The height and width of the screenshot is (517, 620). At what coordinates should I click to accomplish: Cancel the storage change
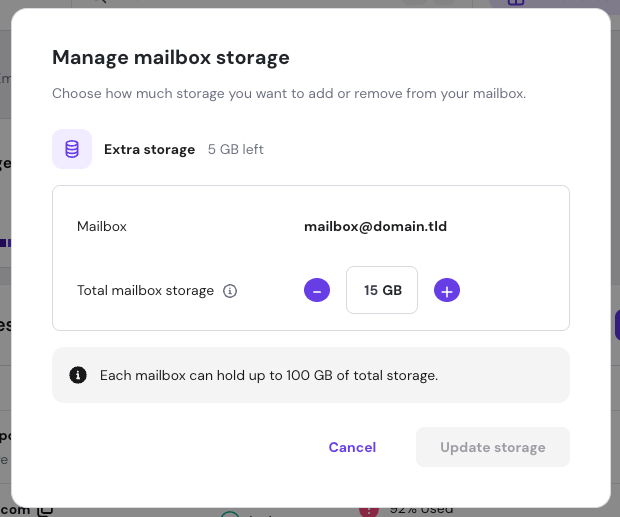(352, 447)
